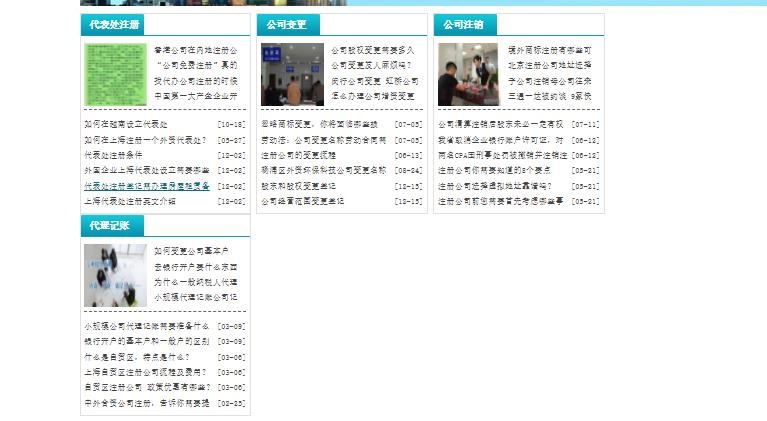Image resolution: width=767 pixels, height=421 pixels.
Task: Click the counter service photo in 公司注销
Action: 468,74
